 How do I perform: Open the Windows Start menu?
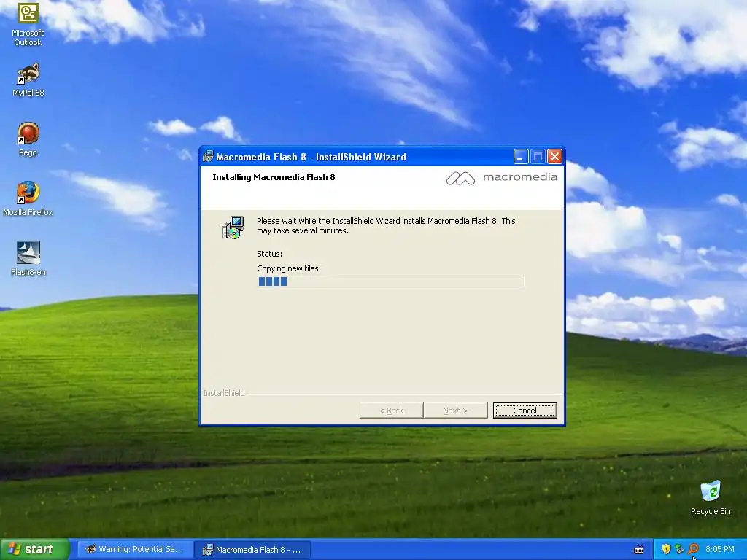pyautogui.click(x=34, y=550)
